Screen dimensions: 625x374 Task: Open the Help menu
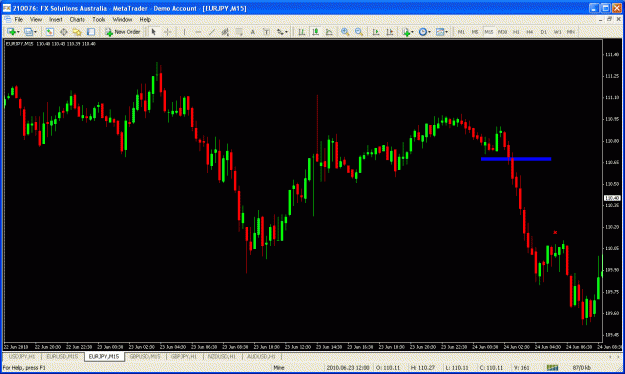tap(145, 19)
